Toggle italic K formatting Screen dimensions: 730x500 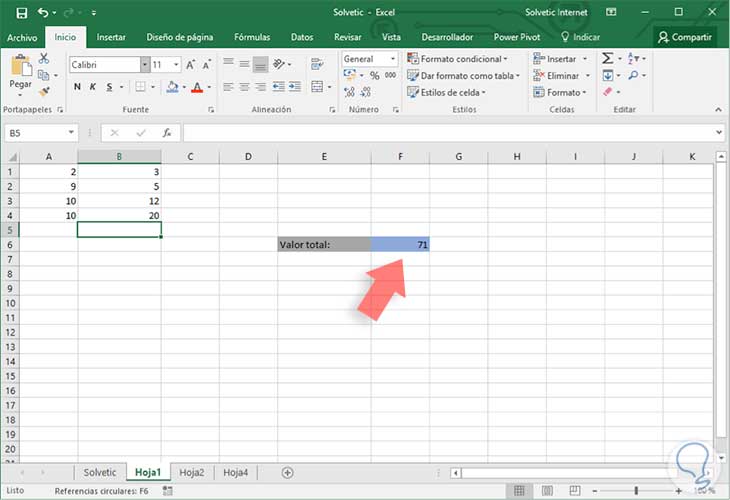coord(93,87)
